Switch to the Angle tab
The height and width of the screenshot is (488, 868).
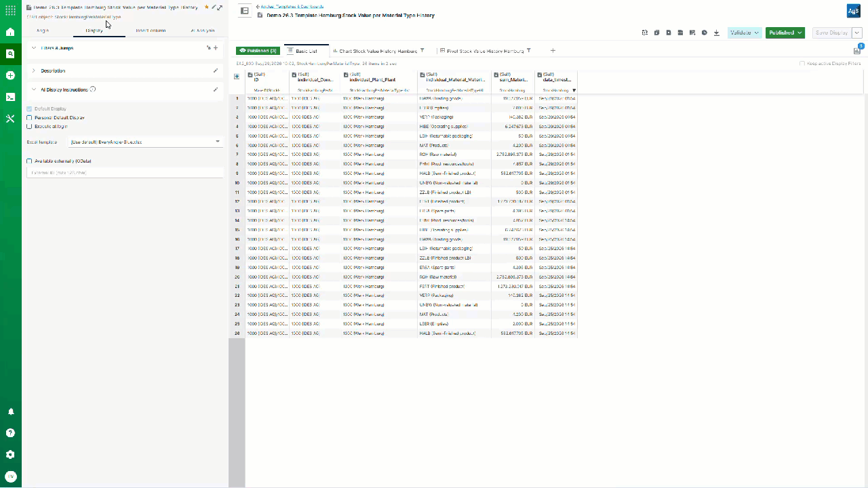click(43, 30)
